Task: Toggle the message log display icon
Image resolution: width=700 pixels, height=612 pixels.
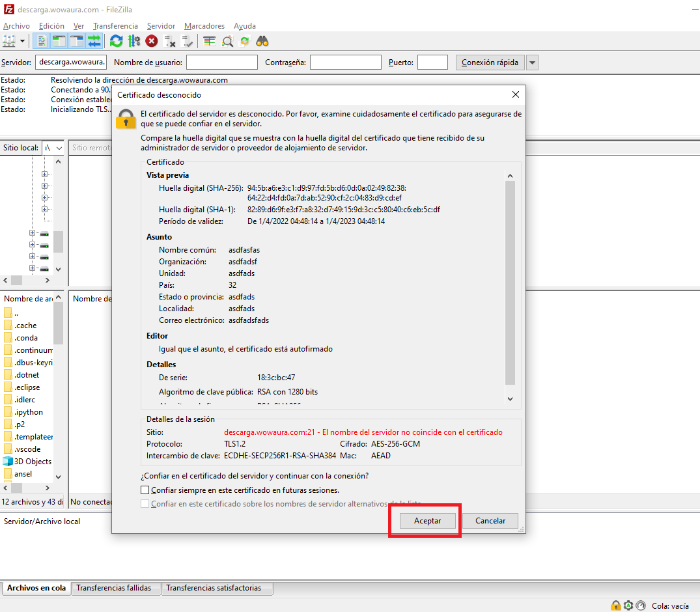Action: tap(42, 42)
